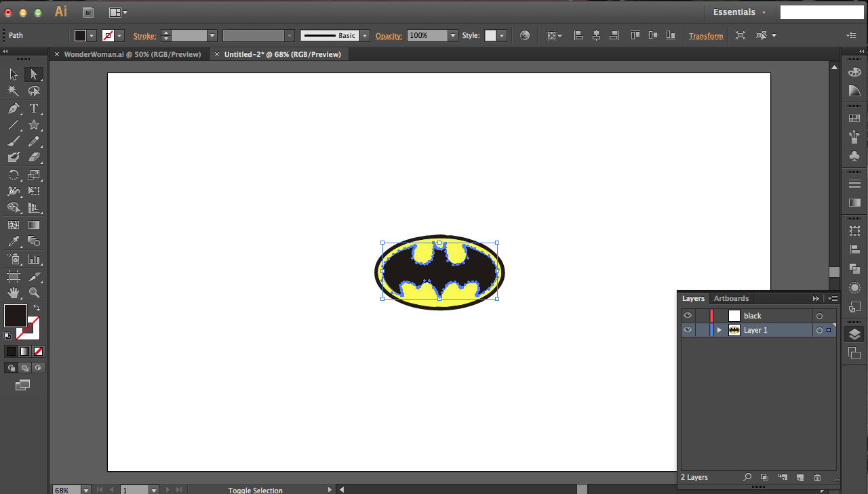The height and width of the screenshot is (494, 868).
Task: Select the Symbol Sprayer tool
Action: pos(14,260)
